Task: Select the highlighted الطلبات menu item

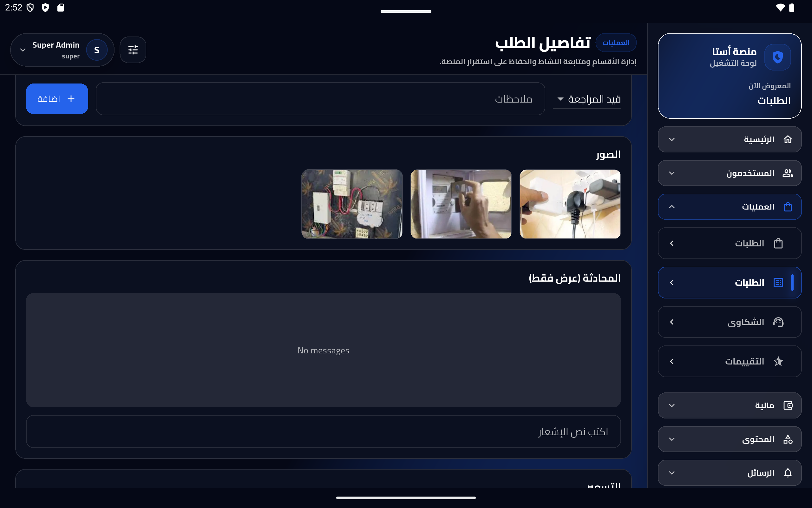Action: click(x=730, y=283)
